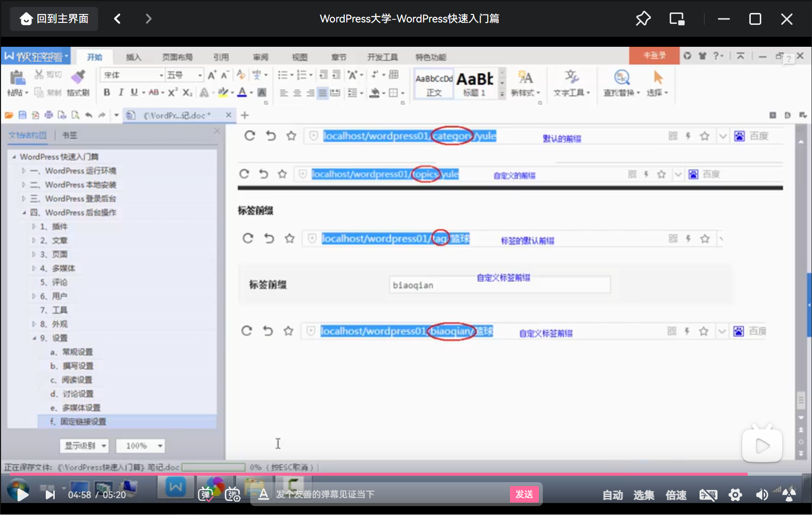
Task: Click align center paragraph icon
Action: coord(297,93)
